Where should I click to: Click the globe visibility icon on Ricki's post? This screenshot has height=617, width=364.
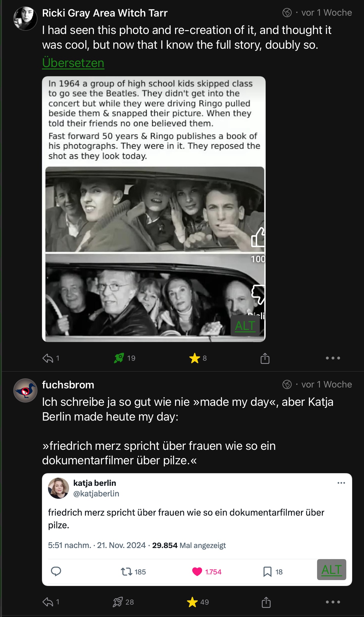pyautogui.click(x=287, y=13)
